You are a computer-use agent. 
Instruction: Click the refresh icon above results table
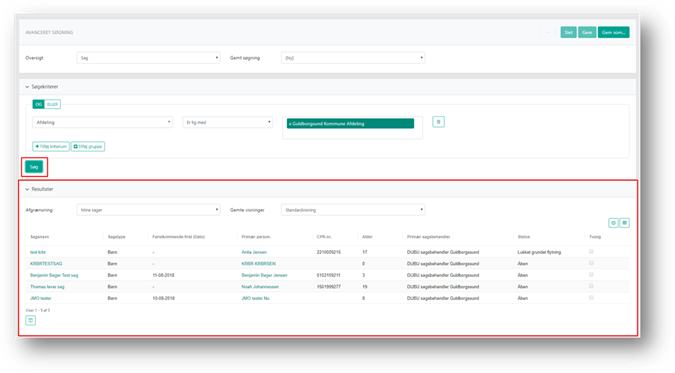coord(613,223)
